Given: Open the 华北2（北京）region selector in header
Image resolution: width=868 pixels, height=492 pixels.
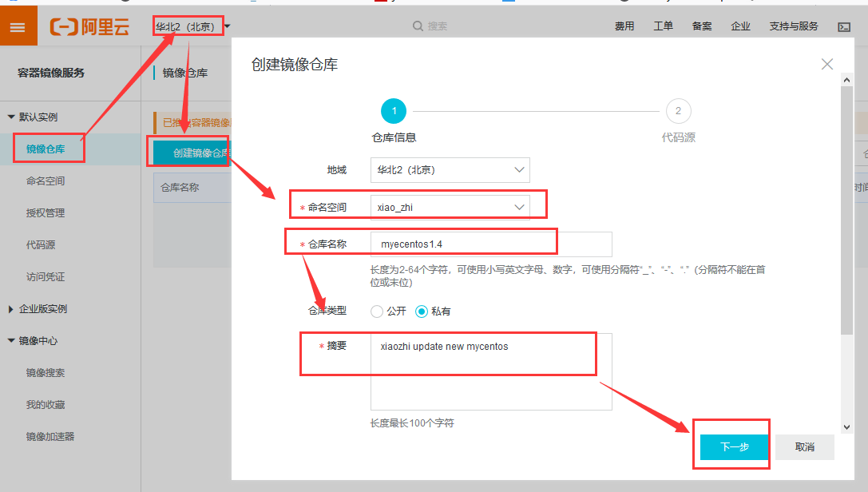Looking at the screenshot, I should coord(192,26).
